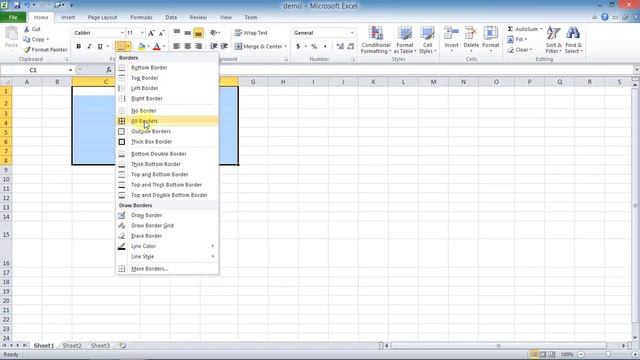
Task: Click the Format Painter button
Action: pyautogui.click(x=45, y=50)
